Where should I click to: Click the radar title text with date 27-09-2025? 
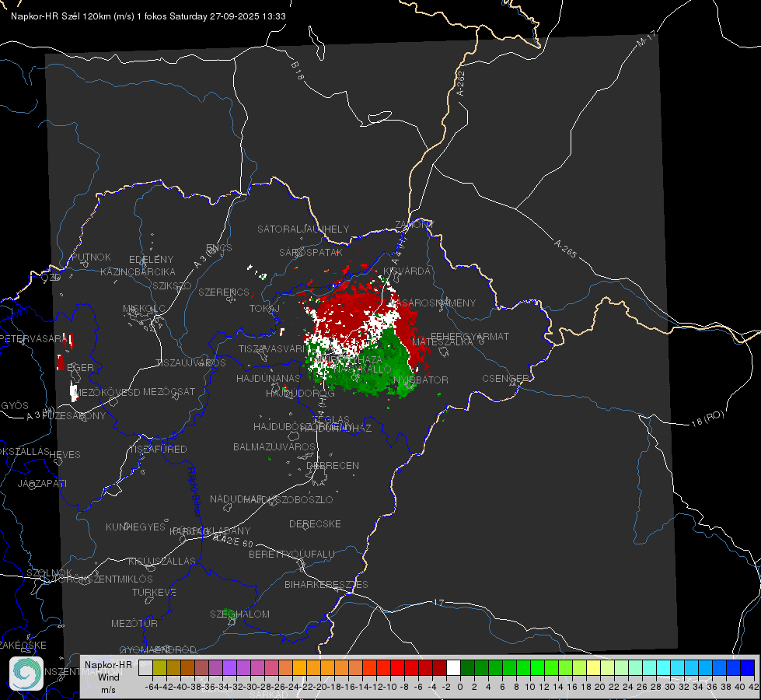click(x=148, y=16)
